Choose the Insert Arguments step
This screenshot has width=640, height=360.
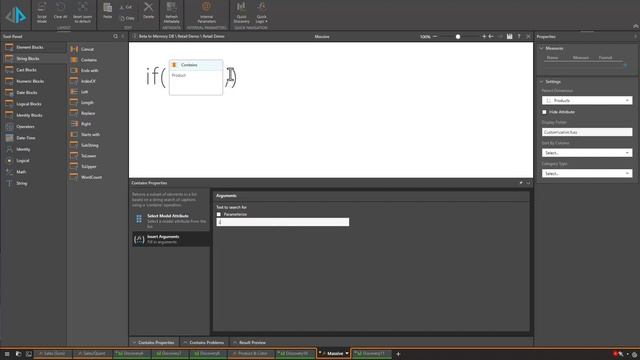point(171,239)
